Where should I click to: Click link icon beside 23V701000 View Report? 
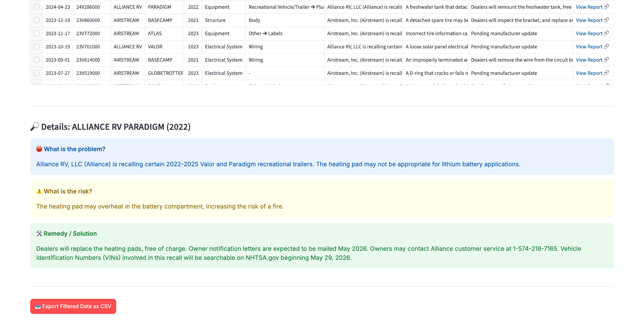coord(606,46)
